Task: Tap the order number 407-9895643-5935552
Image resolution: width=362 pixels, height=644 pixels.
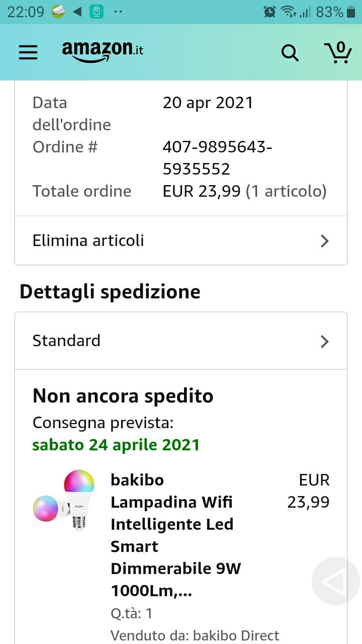Action: pos(218,158)
